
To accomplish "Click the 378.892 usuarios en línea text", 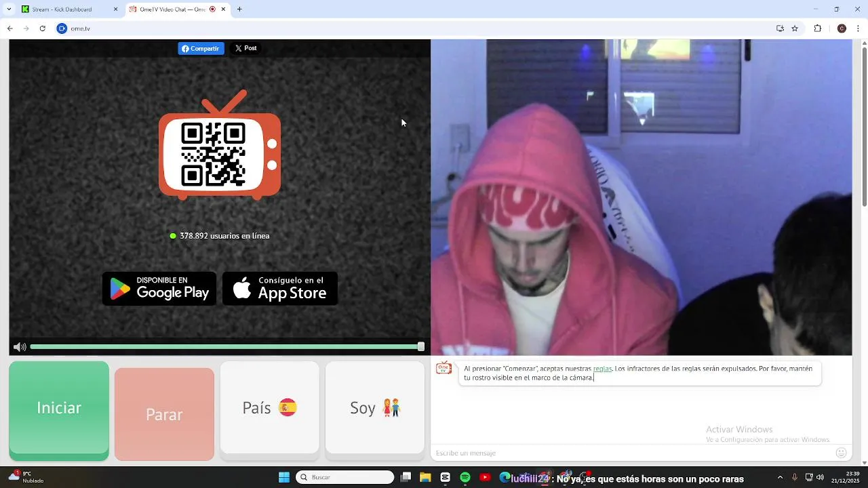I will click(x=224, y=236).
